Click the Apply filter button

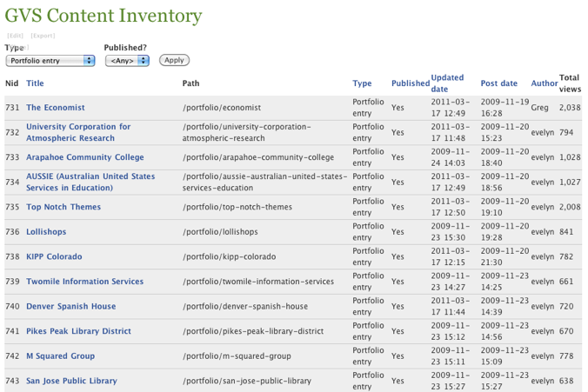(174, 60)
